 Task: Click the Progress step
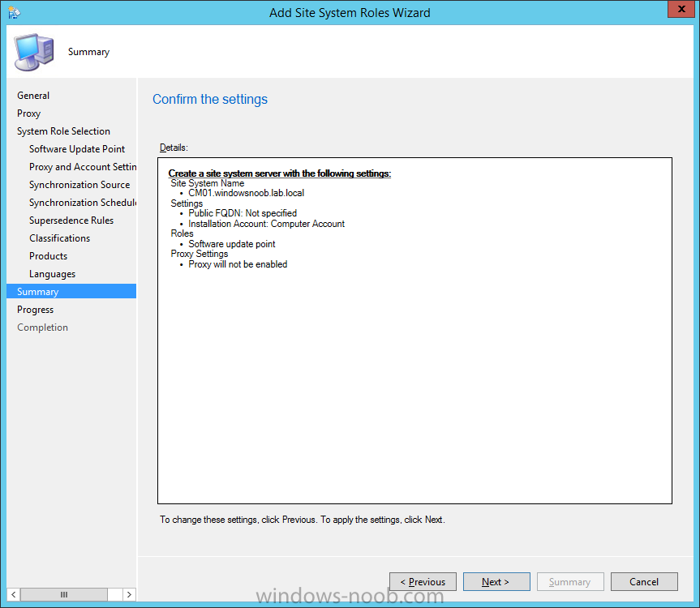tap(35, 310)
